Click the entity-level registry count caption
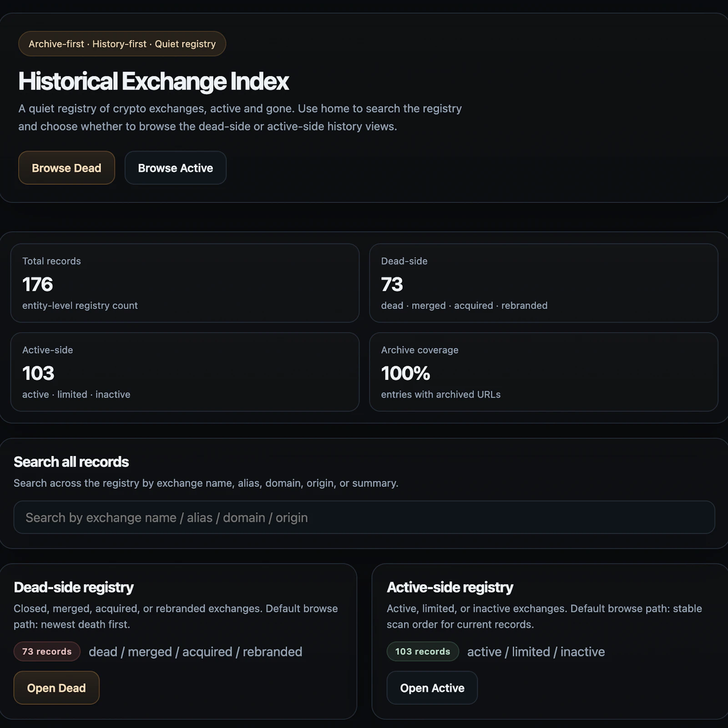 tap(80, 305)
